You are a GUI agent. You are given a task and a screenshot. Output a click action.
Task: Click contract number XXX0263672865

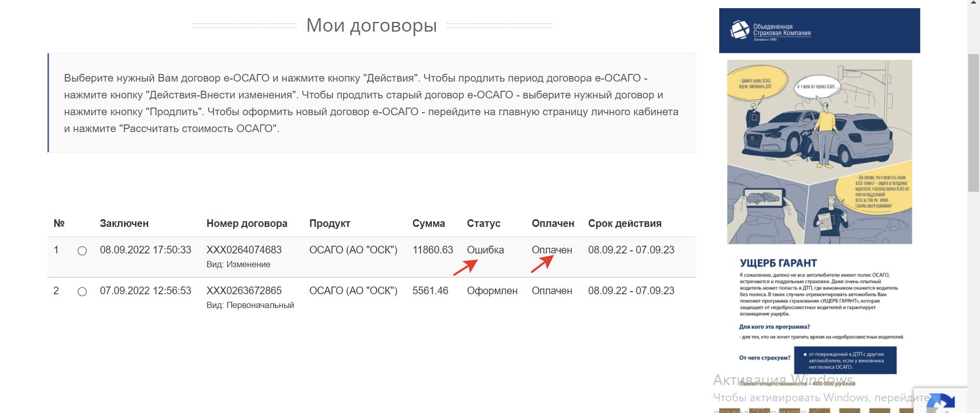[x=244, y=291]
